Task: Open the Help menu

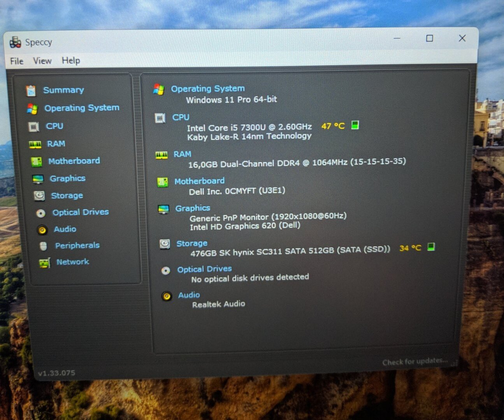Action: coord(71,60)
